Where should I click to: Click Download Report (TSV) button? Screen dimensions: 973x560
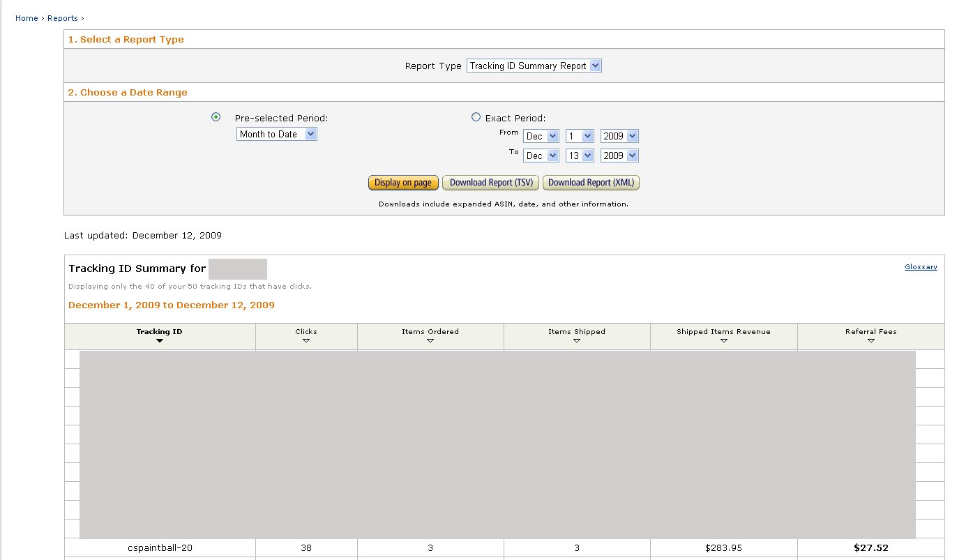pyautogui.click(x=491, y=183)
